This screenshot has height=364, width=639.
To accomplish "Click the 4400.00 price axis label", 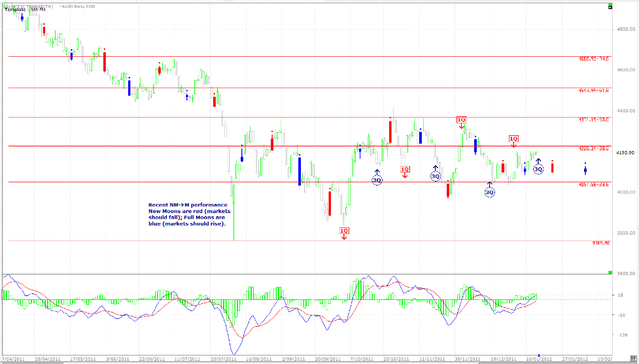I will pos(625,110).
